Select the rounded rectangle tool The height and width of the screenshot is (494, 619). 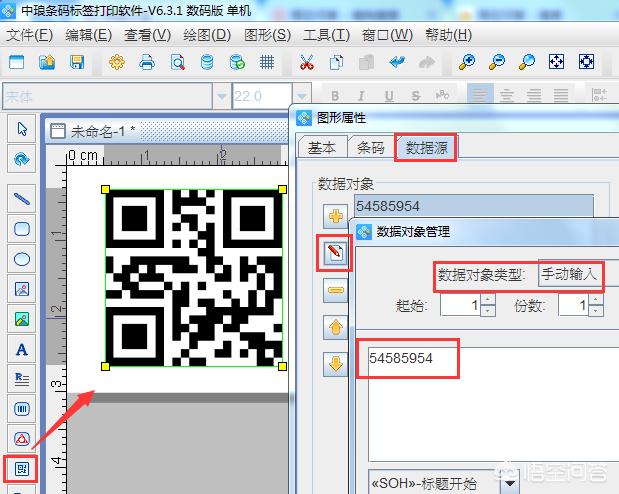pos(22,229)
